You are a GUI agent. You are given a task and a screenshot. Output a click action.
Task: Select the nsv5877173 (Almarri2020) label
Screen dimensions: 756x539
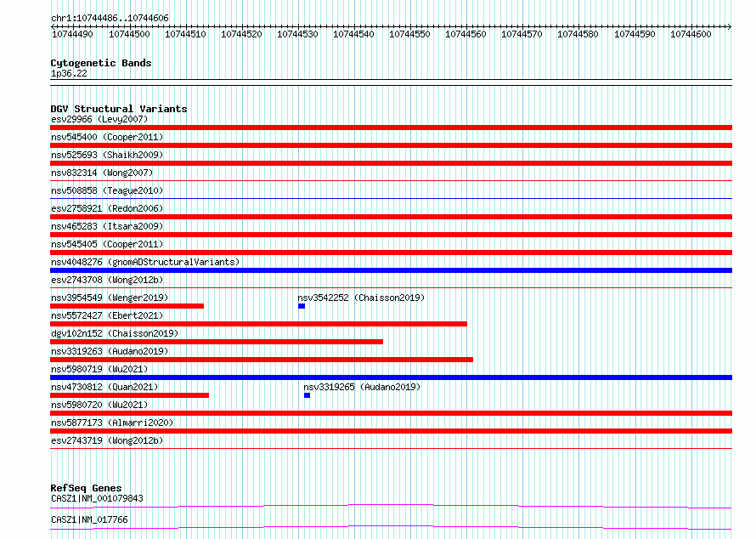[x=112, y=423]
